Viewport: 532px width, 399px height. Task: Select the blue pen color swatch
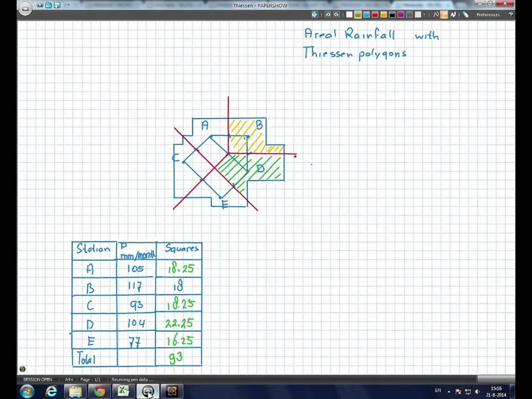(x=366, y=14)
